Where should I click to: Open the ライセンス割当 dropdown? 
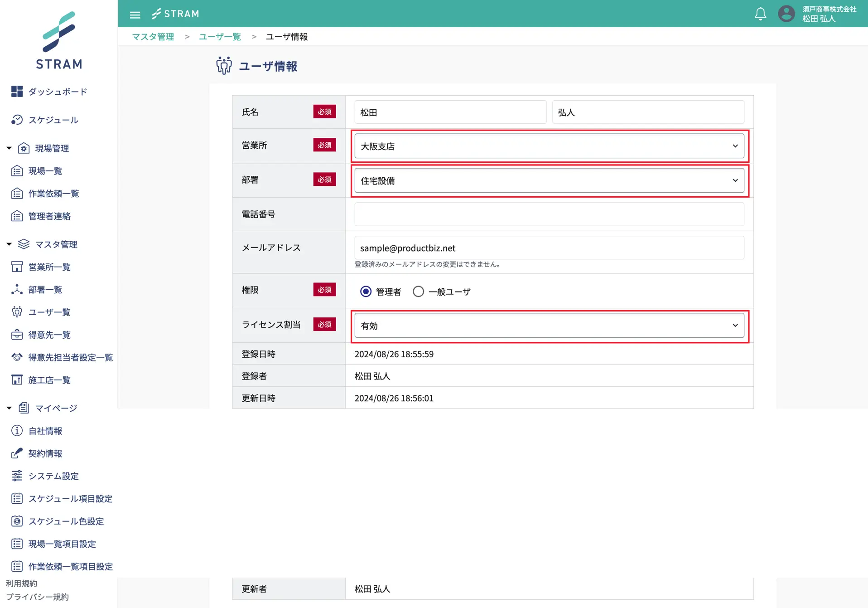point(549,326)
